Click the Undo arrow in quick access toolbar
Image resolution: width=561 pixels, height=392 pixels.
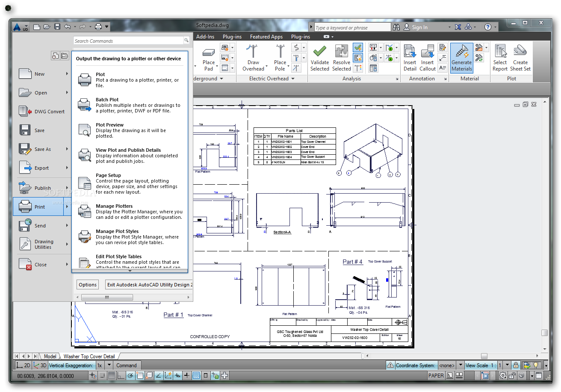click(x=68, y=27)
